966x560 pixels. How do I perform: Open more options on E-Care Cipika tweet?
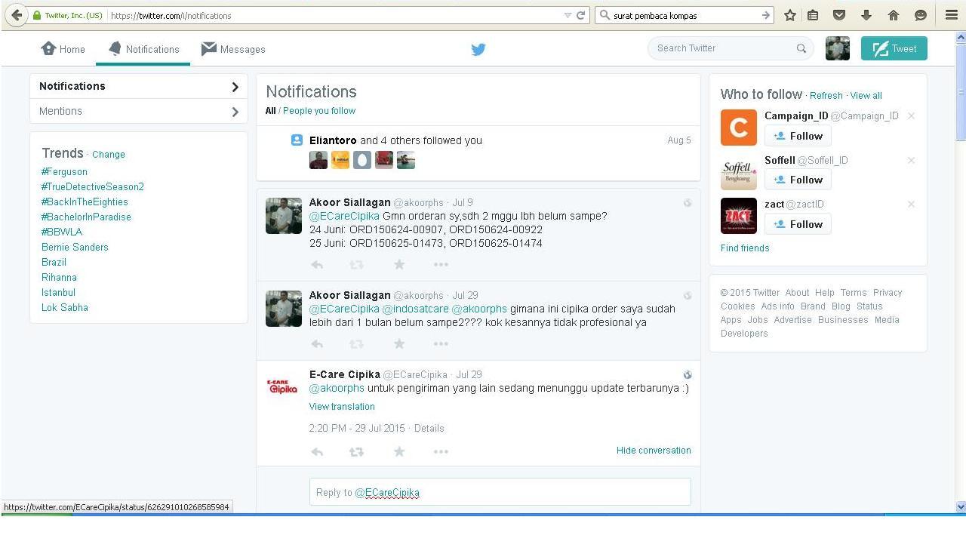click(441, 451)
